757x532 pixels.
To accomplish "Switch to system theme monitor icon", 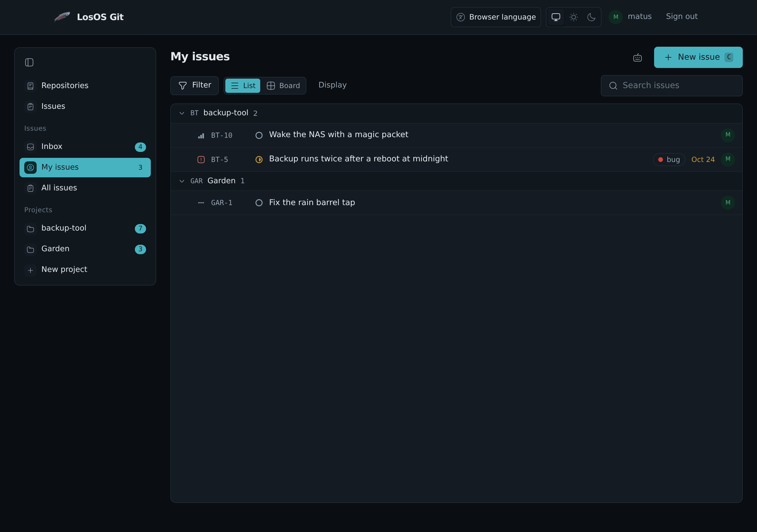I will tap(556, 17).
